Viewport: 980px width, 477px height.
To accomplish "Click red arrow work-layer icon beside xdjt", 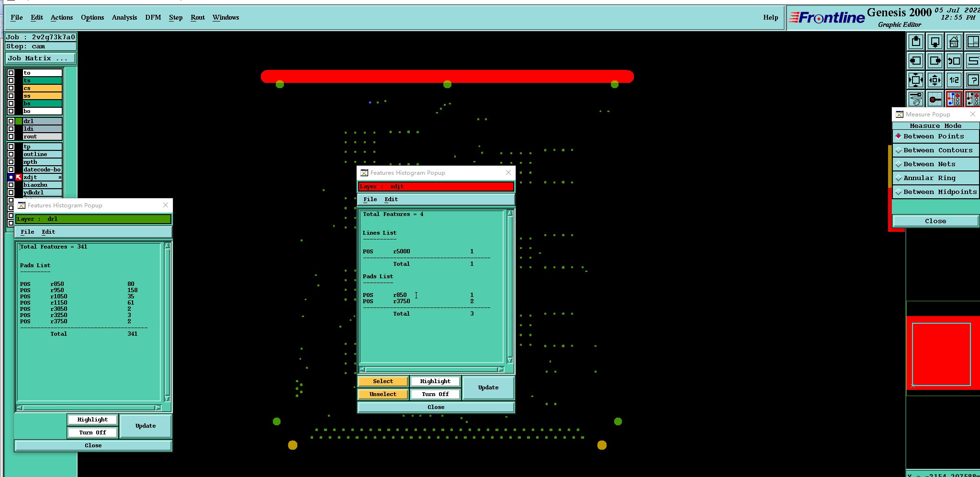I will (x=19, y=177).
